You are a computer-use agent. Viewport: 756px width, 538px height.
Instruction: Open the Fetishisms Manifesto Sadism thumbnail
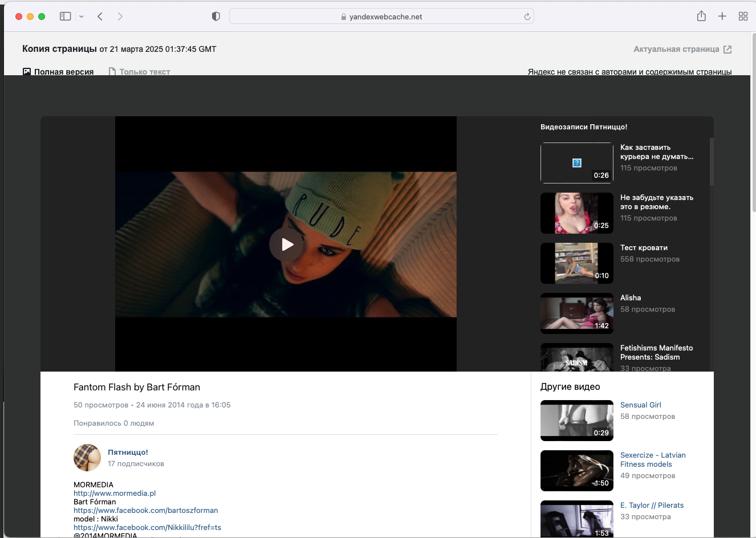pyautogui.click(x=577, y=357)
